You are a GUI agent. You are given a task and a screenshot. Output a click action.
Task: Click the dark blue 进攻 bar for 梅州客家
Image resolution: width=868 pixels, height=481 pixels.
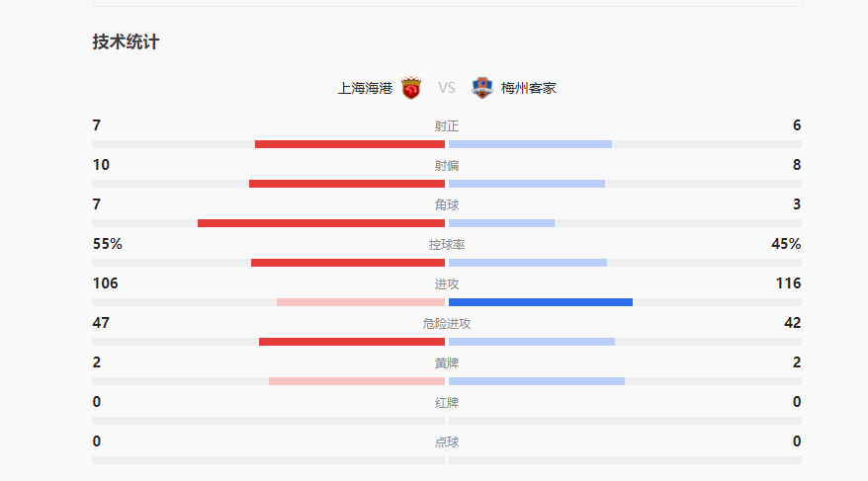541,302
